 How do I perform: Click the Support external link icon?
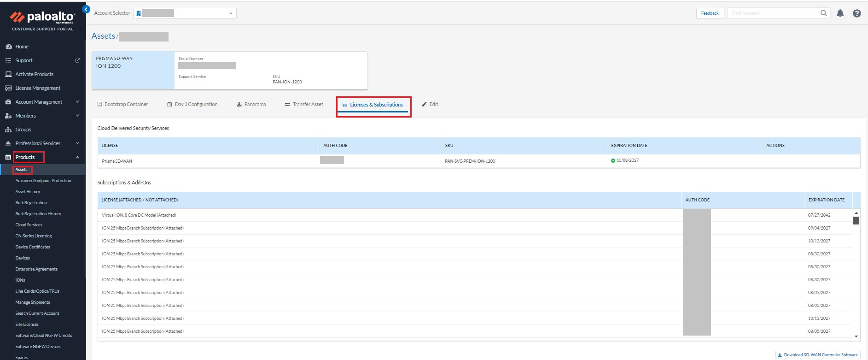pyautogui.click(x=77, y=60)
